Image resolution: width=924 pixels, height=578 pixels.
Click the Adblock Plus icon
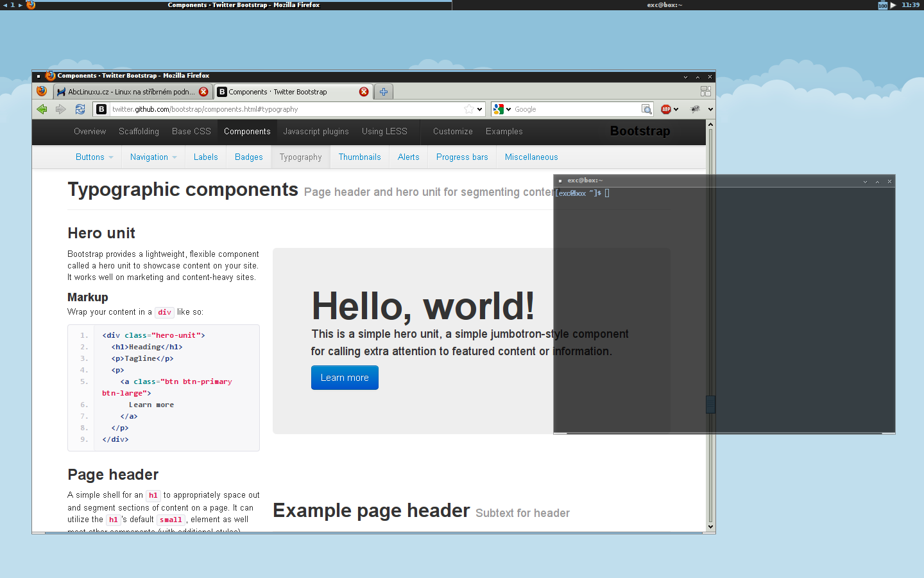pos(666,109)
